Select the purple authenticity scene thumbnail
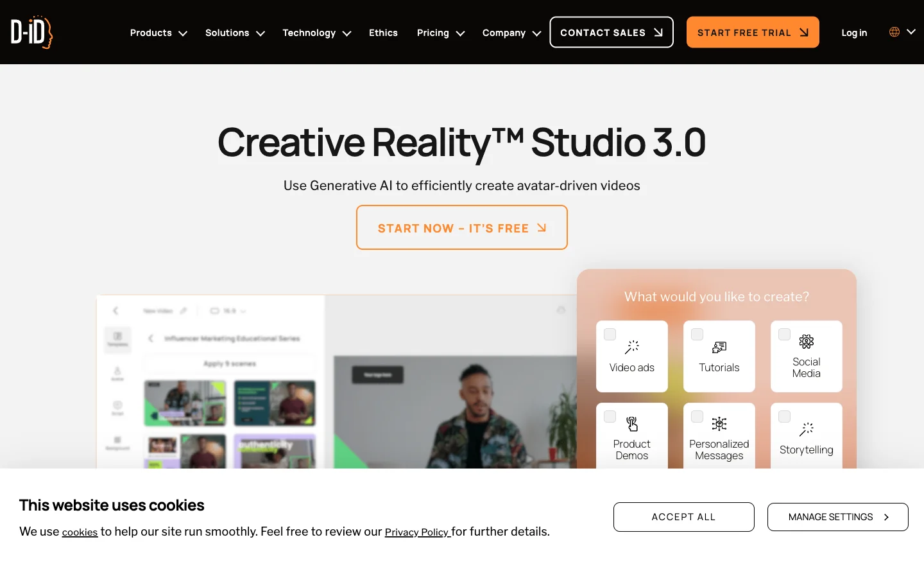 click(275, 451)
